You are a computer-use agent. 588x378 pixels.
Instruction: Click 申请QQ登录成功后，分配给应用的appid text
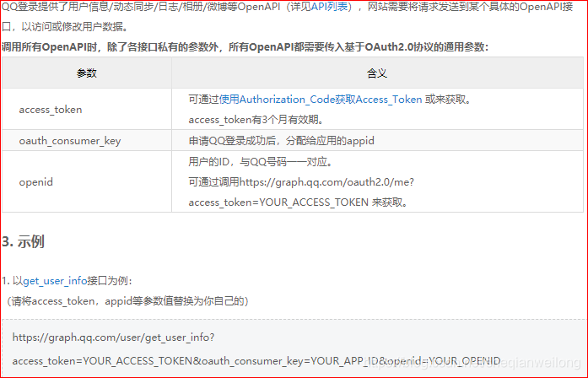pyautogui.click(x=281, y=141)
